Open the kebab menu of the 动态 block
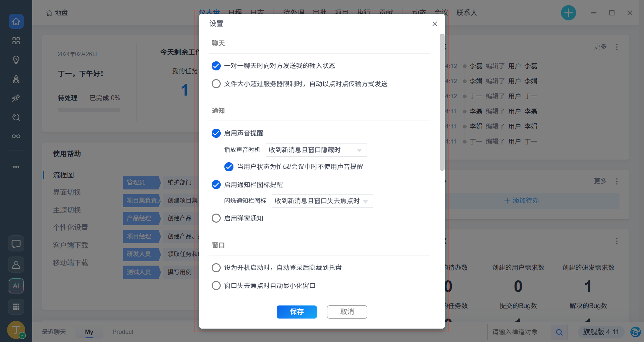 (x=616, y=47)
